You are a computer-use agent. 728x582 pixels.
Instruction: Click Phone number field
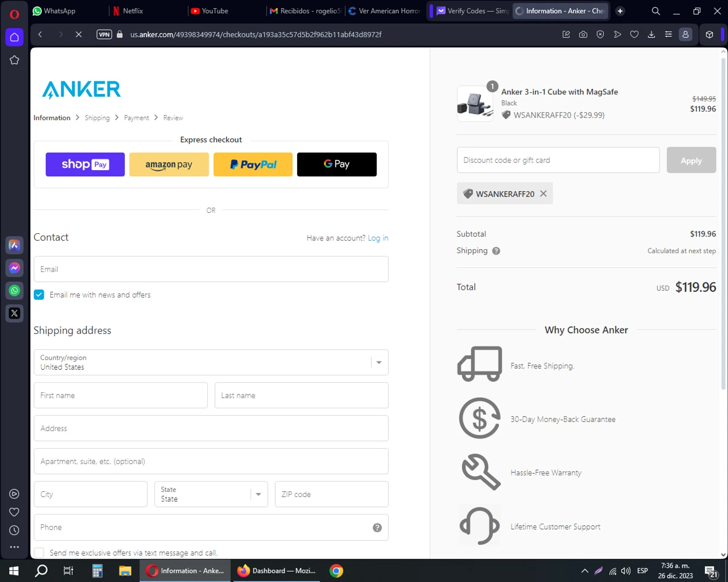[x=211, y=527]
